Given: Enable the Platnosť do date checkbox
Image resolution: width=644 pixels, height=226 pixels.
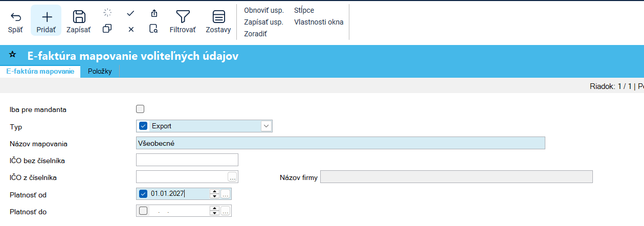Looking at the screenshot, I should (x=143, y=211).
